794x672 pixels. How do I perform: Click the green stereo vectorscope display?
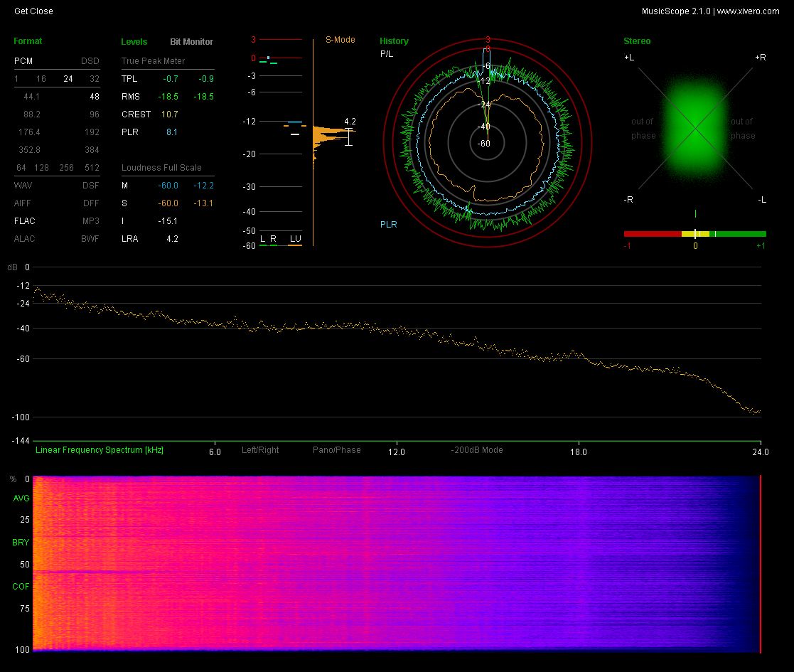click(694, 129)
